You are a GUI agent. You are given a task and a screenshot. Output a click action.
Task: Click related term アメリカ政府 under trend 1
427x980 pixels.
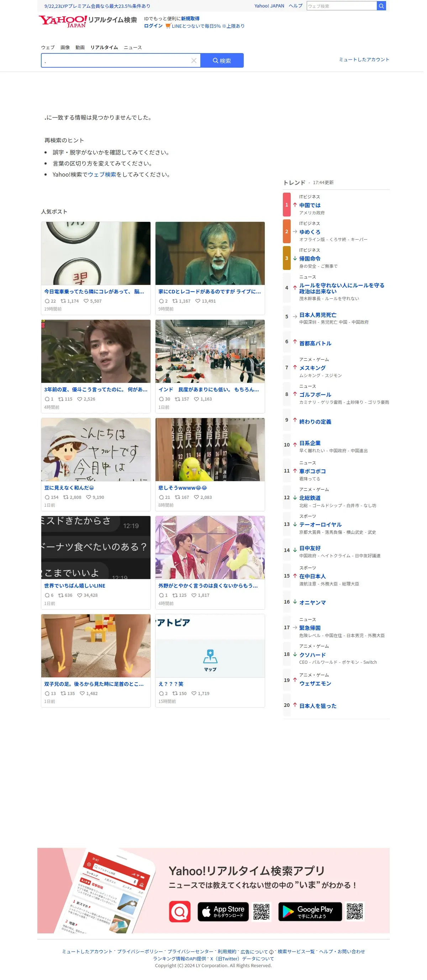(312, 213)
